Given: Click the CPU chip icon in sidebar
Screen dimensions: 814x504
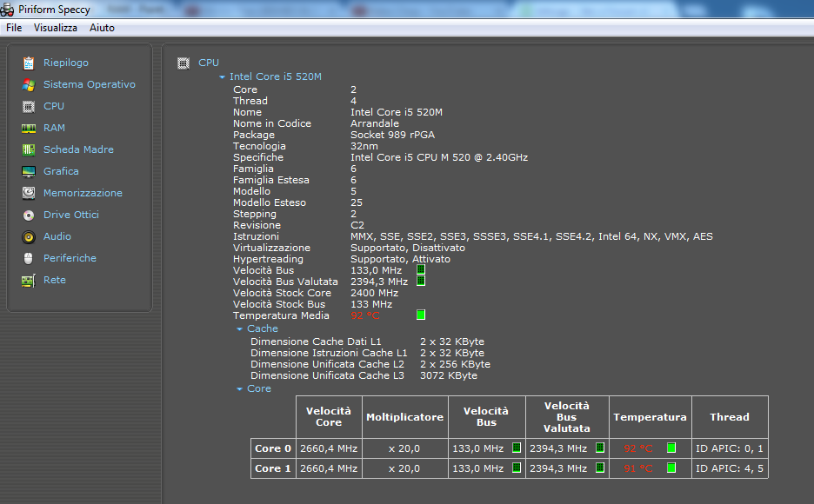Looking at the screenshot, I should pyautogui.click(x=29, y=106).
